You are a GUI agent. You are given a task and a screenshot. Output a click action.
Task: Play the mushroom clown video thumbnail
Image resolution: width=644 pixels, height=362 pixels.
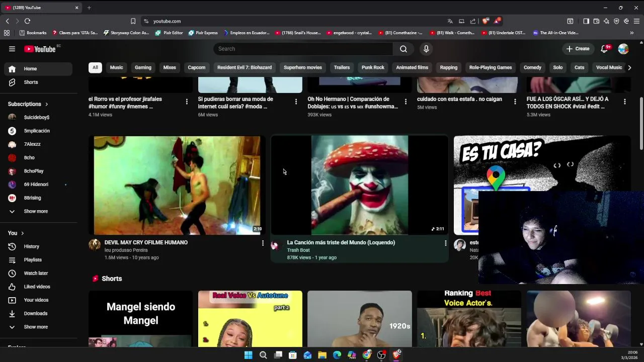coord(359,185)
